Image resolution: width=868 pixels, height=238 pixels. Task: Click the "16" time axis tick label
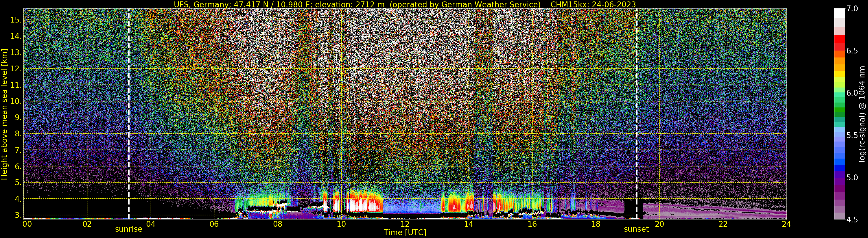[x=532, y=224]
